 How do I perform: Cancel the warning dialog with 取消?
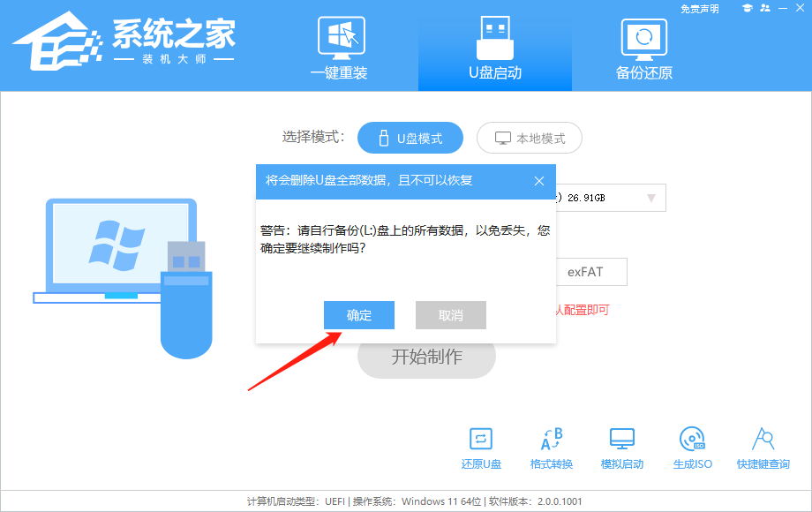click(x=450, y=315)
